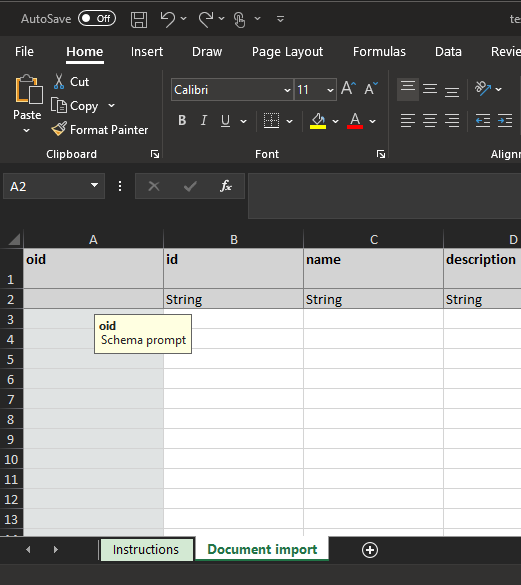
Task: Switch to the Draw tab
Action: coord(207,51)
